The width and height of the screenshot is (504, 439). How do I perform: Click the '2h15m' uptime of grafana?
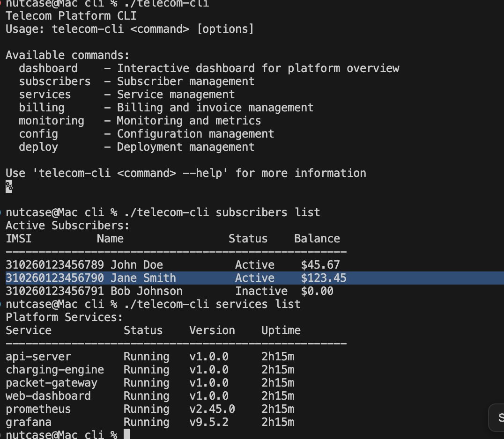click(278, 422)
